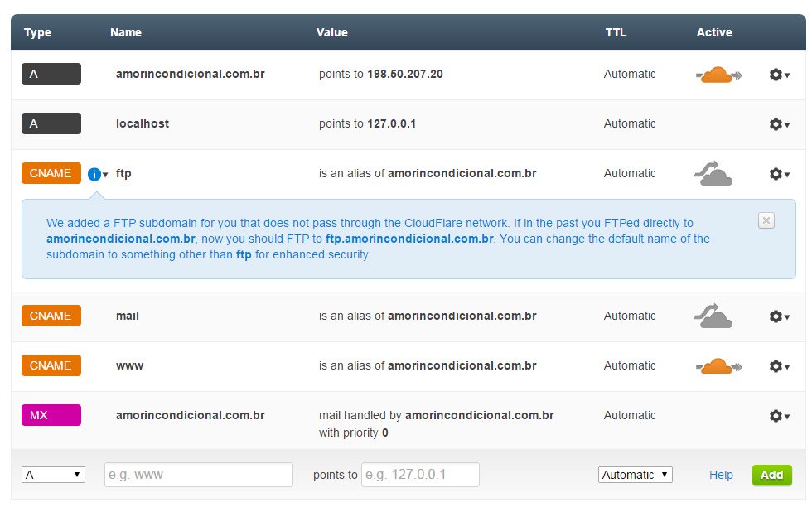Screen dimensions: 812x512
Task: Click the ftp alias value text
Action: 428,173
